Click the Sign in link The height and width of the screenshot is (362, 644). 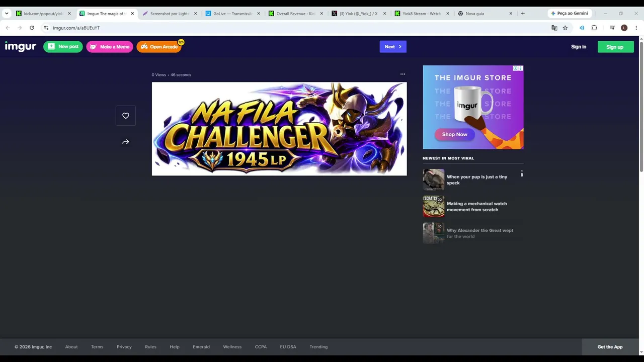coord(579,47)
